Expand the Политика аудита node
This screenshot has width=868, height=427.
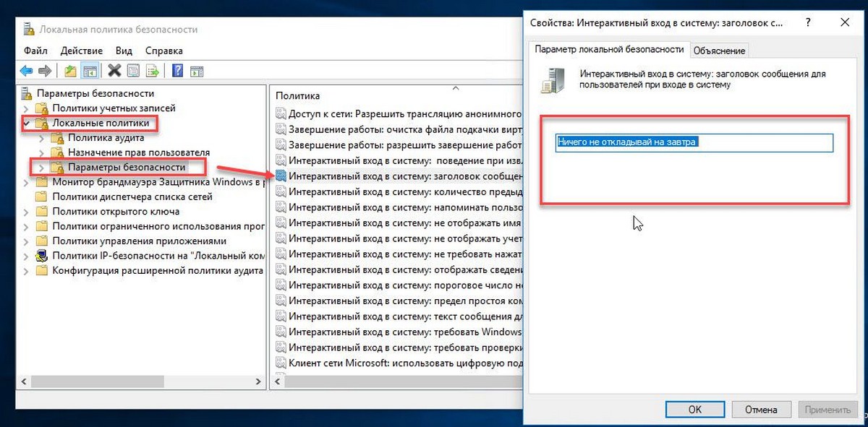pos(42,137)
